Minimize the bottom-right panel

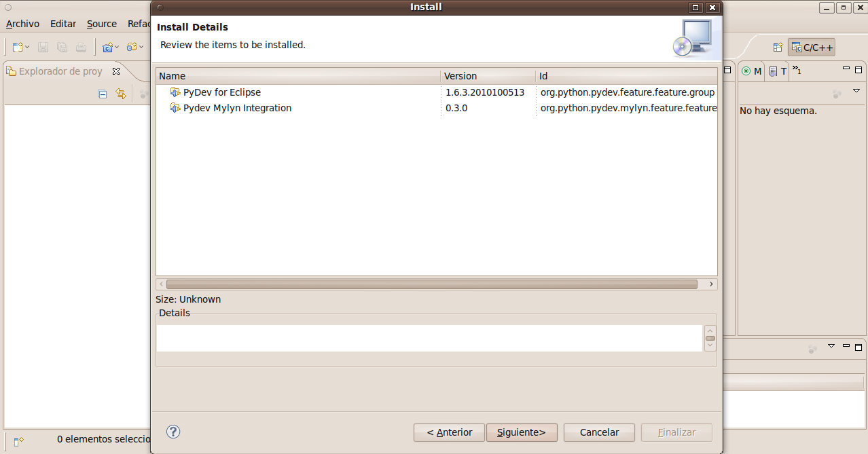[x=846, y=345]
